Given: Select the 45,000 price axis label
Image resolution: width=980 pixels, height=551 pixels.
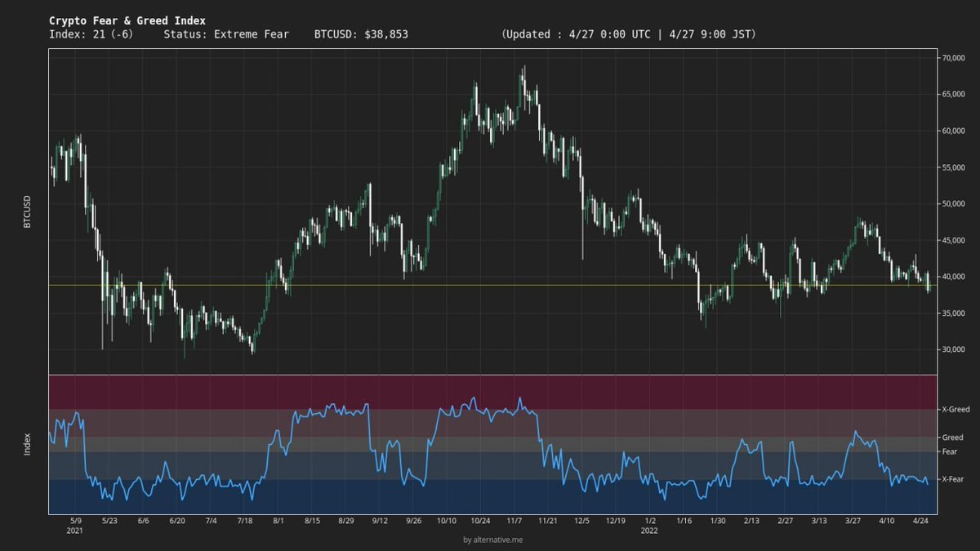Looking at the screenshot, I should 954,240.
